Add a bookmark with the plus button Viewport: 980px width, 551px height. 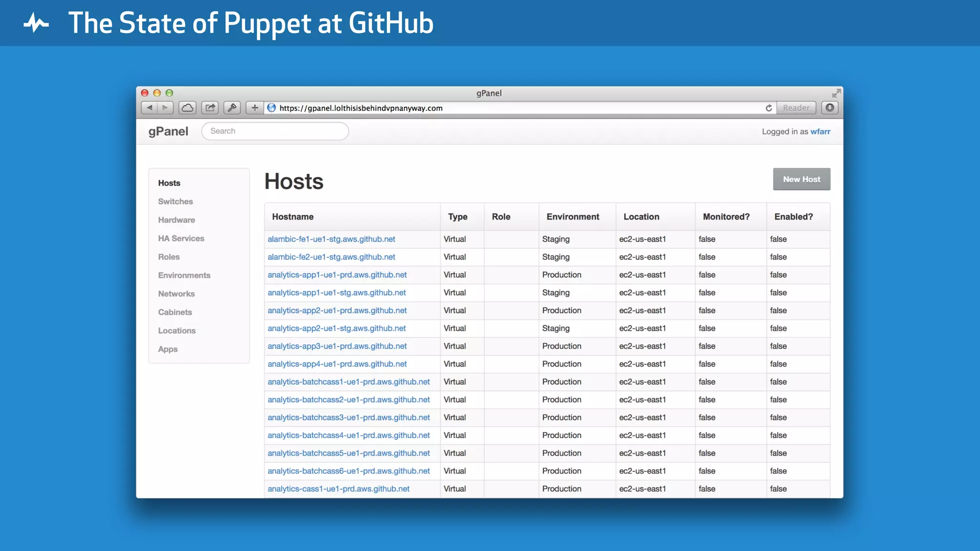click(255, 108)
